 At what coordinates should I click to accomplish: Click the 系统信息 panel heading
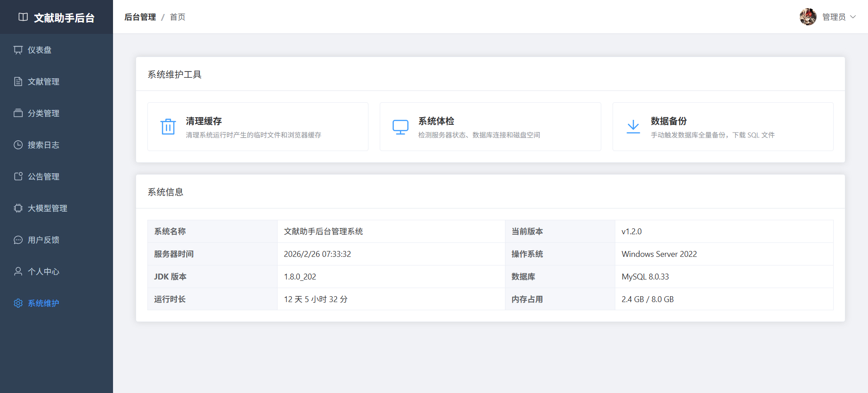coord(165,192)
